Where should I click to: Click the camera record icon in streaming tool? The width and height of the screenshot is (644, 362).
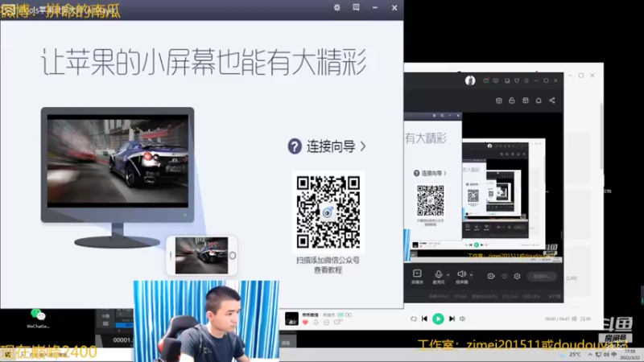491,276
